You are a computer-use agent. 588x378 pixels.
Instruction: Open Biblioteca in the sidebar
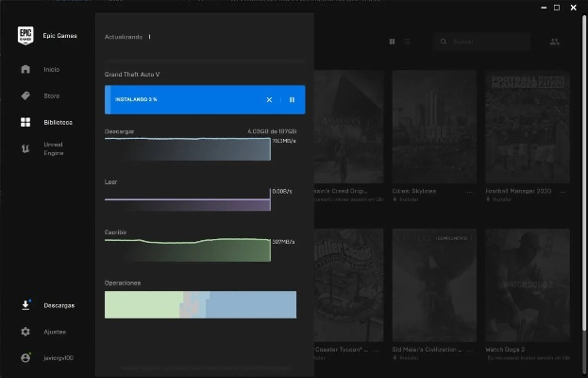click(59, 122)
